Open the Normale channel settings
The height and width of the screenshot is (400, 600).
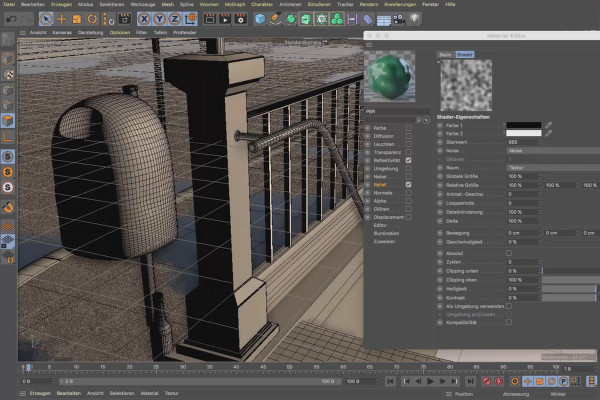[383, 193]
